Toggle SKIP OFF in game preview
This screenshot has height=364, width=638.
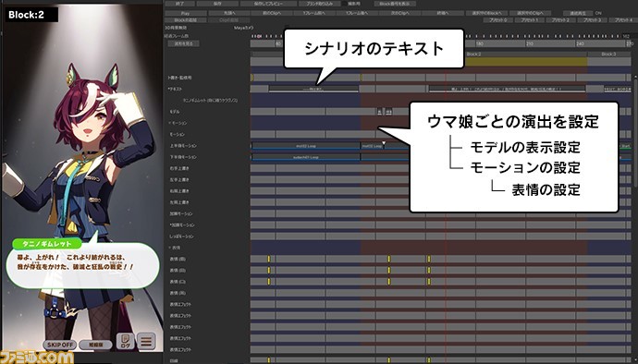(60, 345)
